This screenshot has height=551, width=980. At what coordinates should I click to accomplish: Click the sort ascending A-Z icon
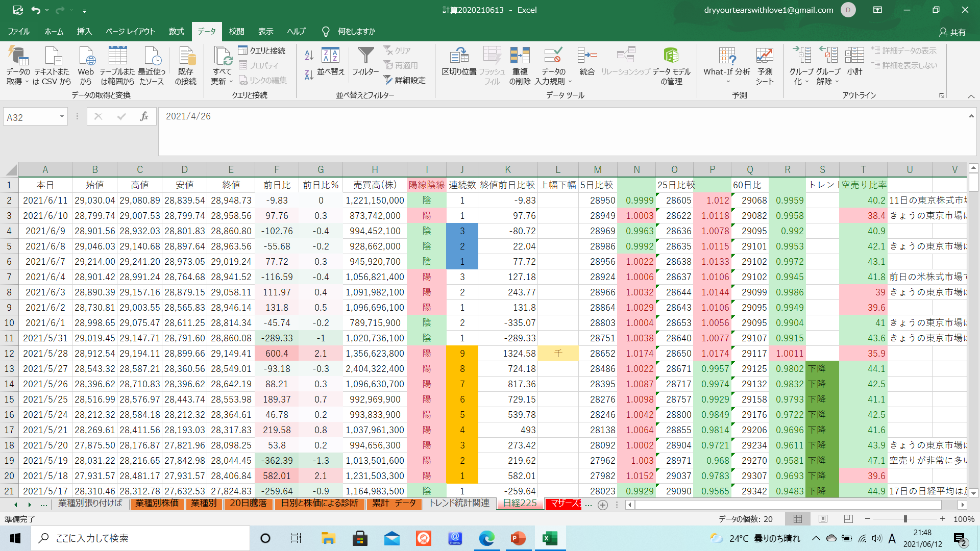(309, 55)
